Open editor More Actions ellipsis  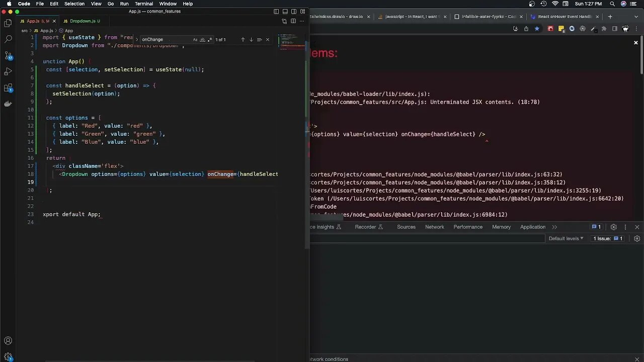pos(302,21)
